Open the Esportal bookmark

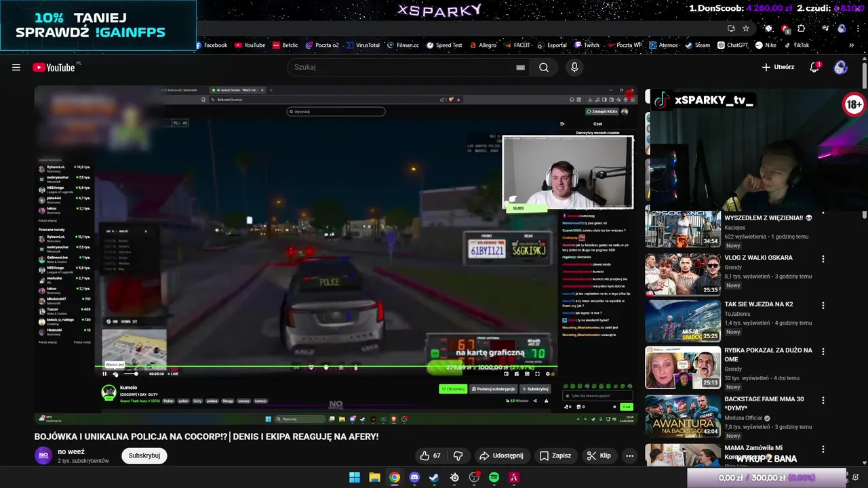[x=552, y=45]
